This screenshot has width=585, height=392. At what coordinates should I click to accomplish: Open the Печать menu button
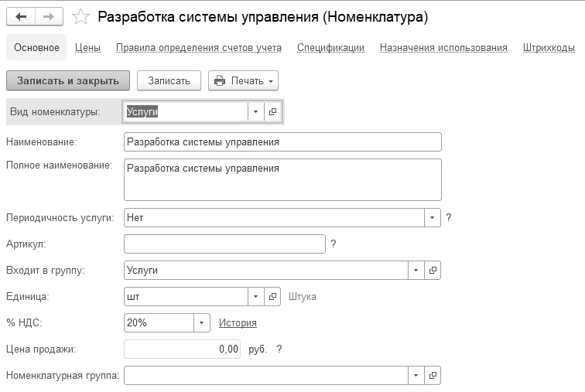[243, 80]
